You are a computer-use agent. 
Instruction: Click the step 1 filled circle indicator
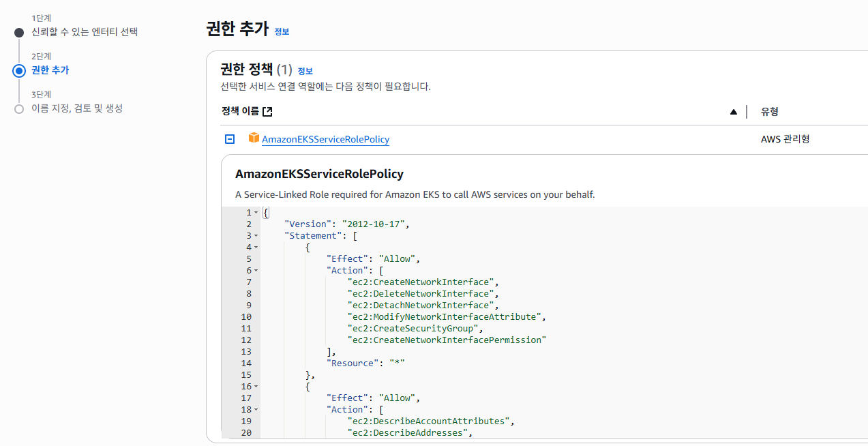19,33
